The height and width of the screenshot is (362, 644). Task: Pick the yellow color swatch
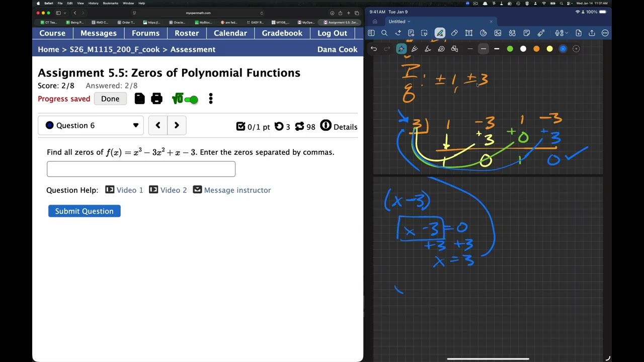(549, 49)
